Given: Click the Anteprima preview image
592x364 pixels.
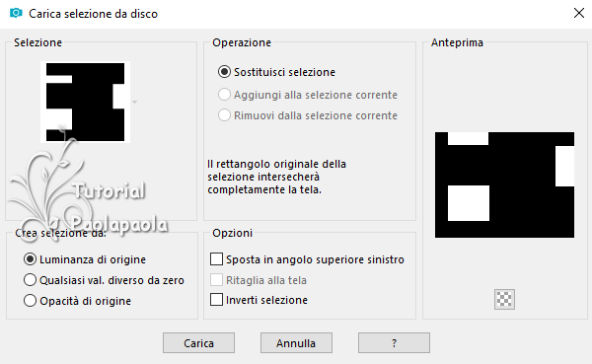Looking at the screenshot, I should [x=504, y=184].
